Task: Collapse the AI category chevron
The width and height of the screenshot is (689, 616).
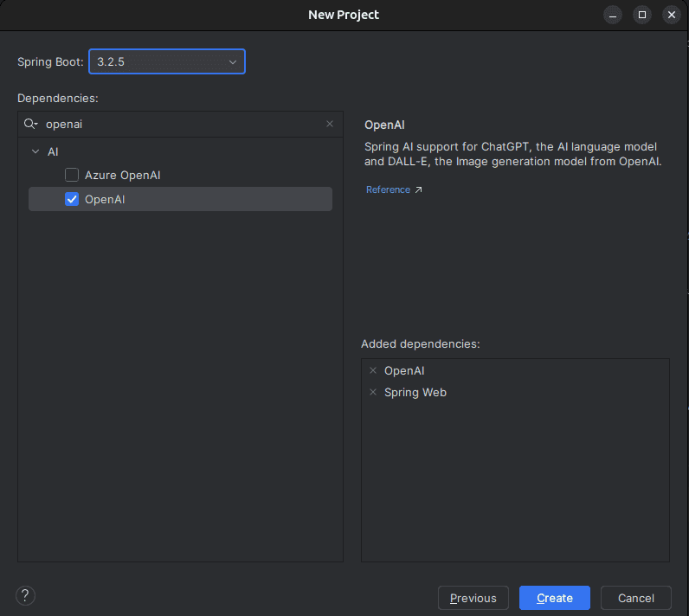Action: [x=35, y=151]
